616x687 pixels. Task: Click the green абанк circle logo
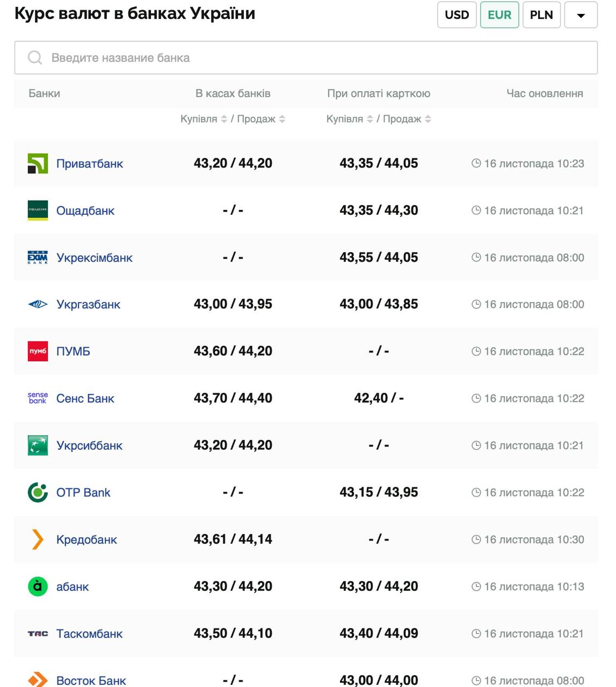pos(38,587)
